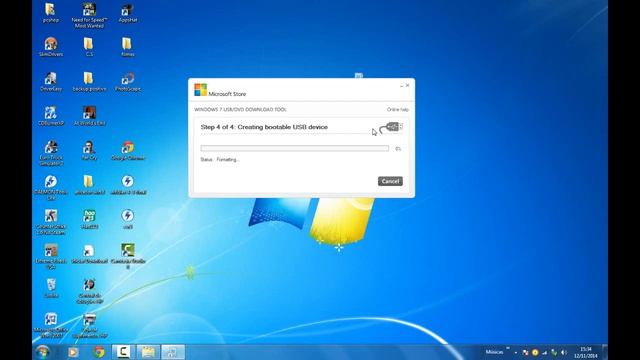Screen dimensions: 640x360
Task: Select the hao123 desktop shortcut
Action: coord(89,219)
